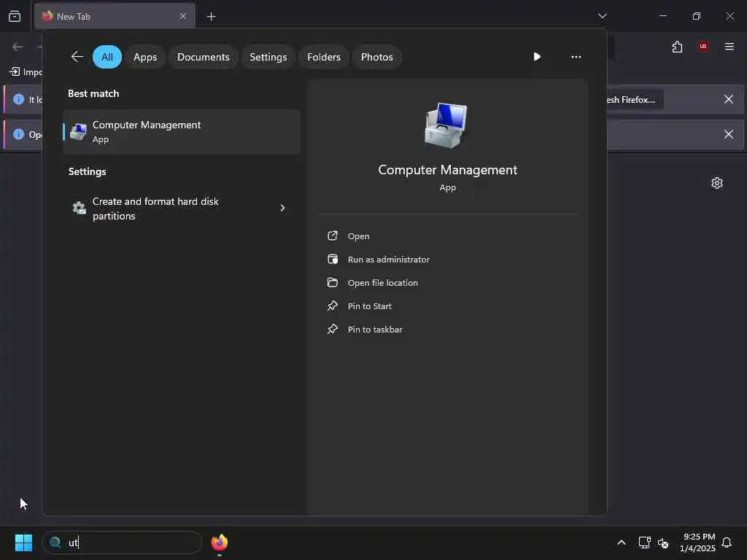Click the Open file location folder icon
The image size is (747, 560).
[333, 282]
